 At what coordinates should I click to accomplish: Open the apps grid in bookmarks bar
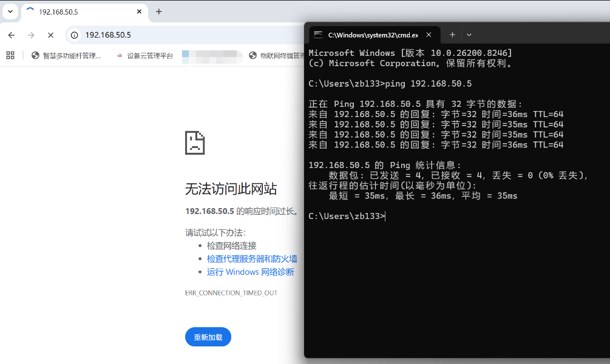click(x=10, y=55)
